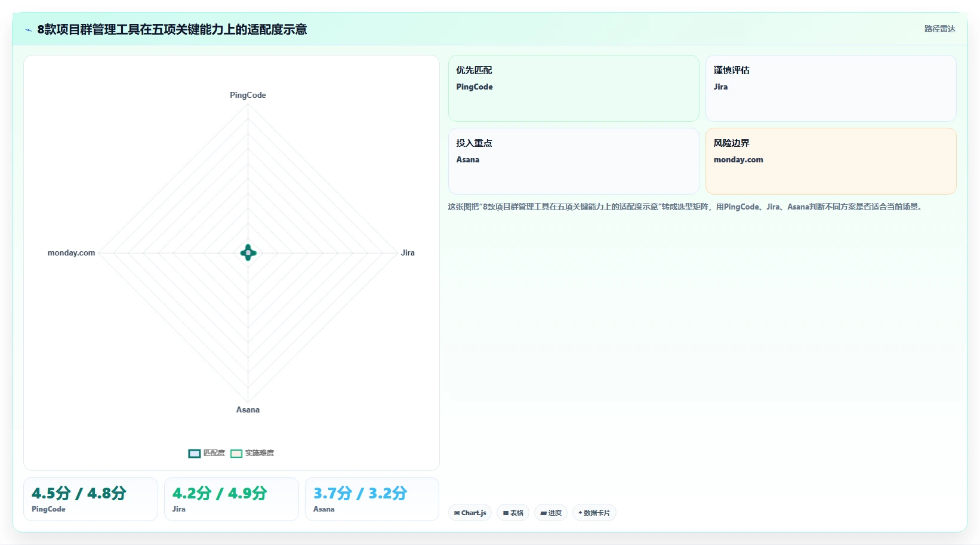980x545 pixels.
Task: Click the radar data point at center
Action: (248, 253)
